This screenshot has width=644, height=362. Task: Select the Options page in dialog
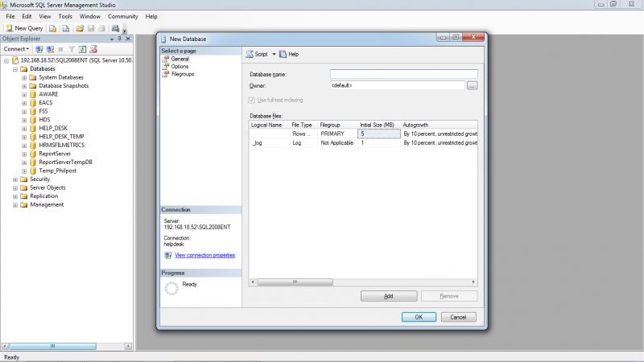(180, 66)
